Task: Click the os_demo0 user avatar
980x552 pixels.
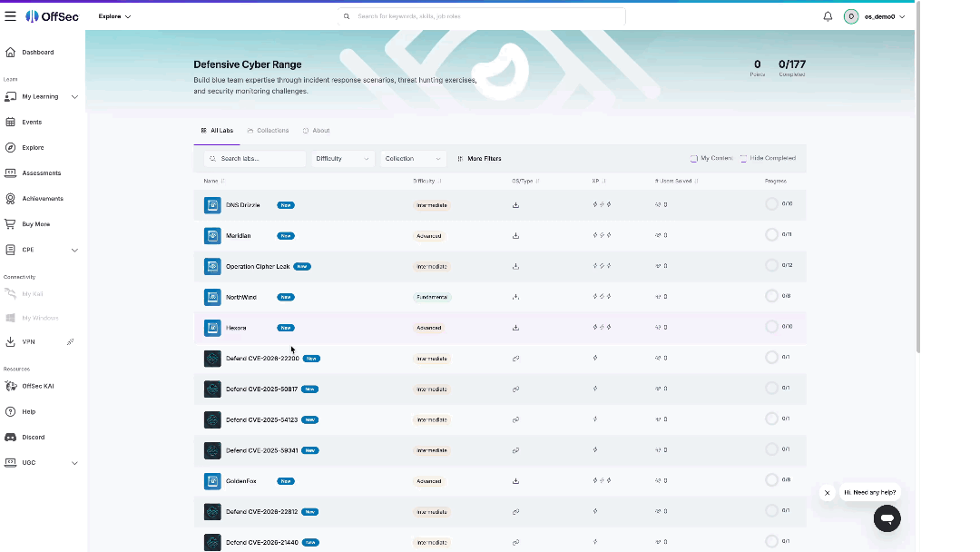Action: (x=850, y=16)
